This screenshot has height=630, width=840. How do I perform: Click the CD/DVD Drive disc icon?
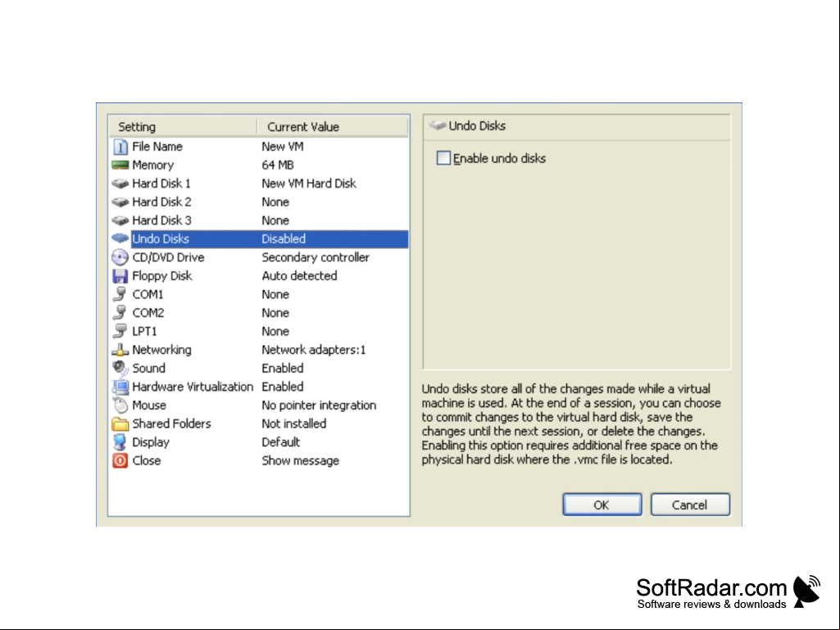120,258
